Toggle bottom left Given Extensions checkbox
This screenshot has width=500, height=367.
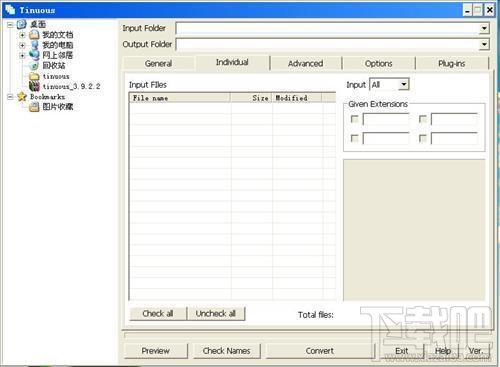355,138
